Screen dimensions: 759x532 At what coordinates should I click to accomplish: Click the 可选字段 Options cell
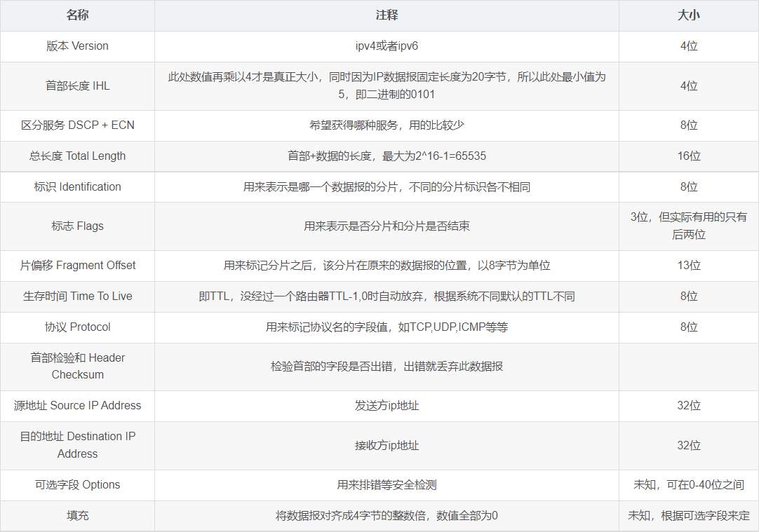(77, 485)
